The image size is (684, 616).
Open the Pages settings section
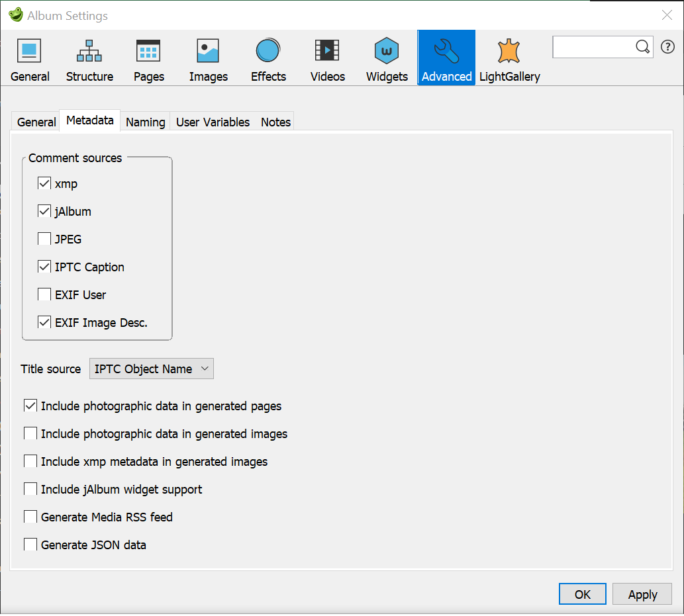pos(148,58)
